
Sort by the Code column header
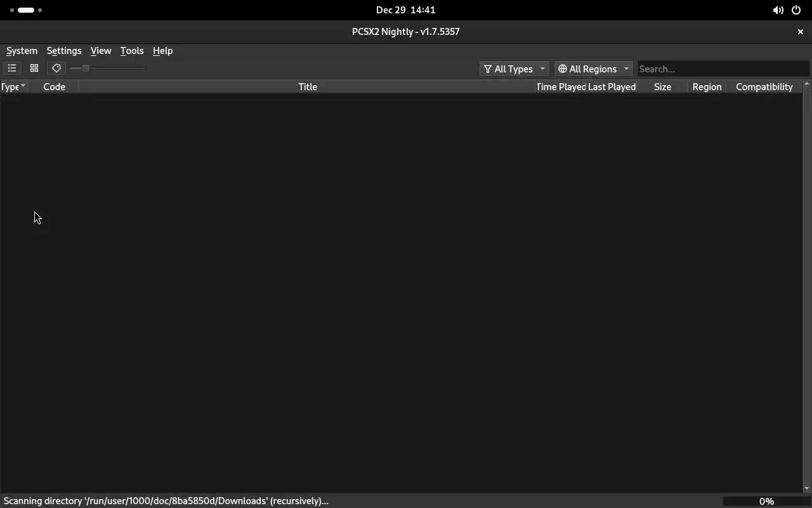coord(54,87)
